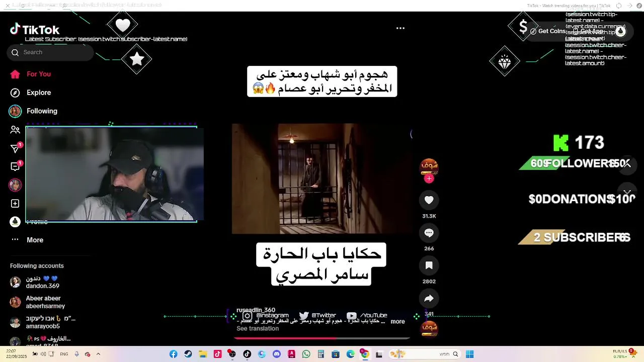Open Task View from the taskbar
The width and height of the screenshot is (644, 362).
(379, 354)
